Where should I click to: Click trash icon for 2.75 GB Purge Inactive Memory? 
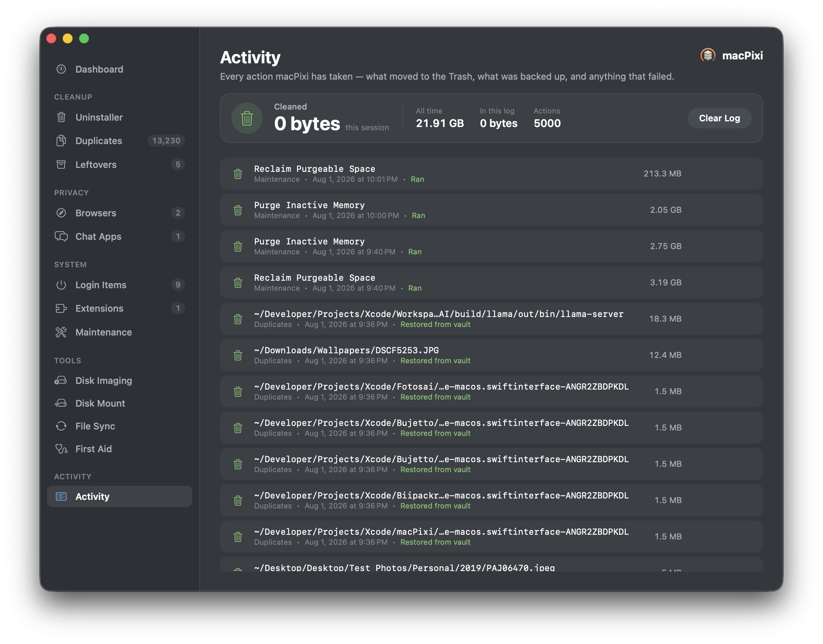pos(238,246)
